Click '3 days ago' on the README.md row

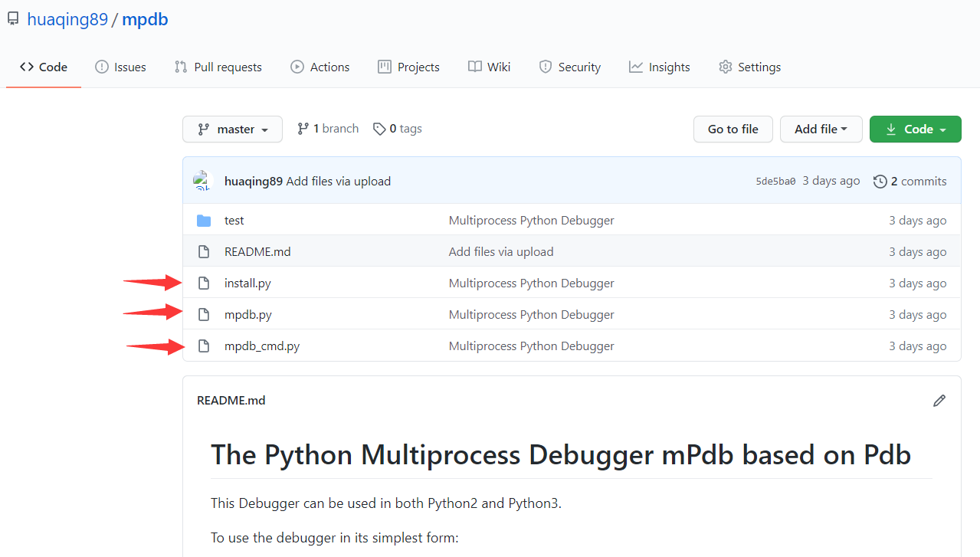(918, 252)
